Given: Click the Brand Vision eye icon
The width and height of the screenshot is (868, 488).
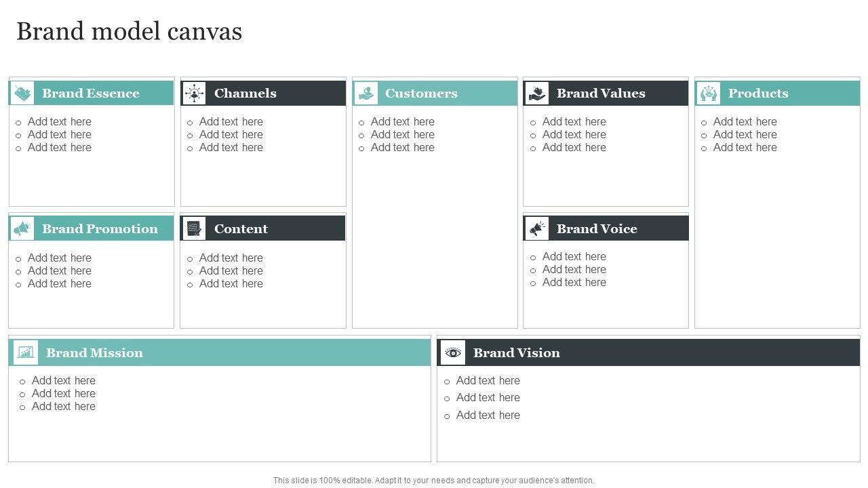Looking at the screenshot, I should 453,352.
